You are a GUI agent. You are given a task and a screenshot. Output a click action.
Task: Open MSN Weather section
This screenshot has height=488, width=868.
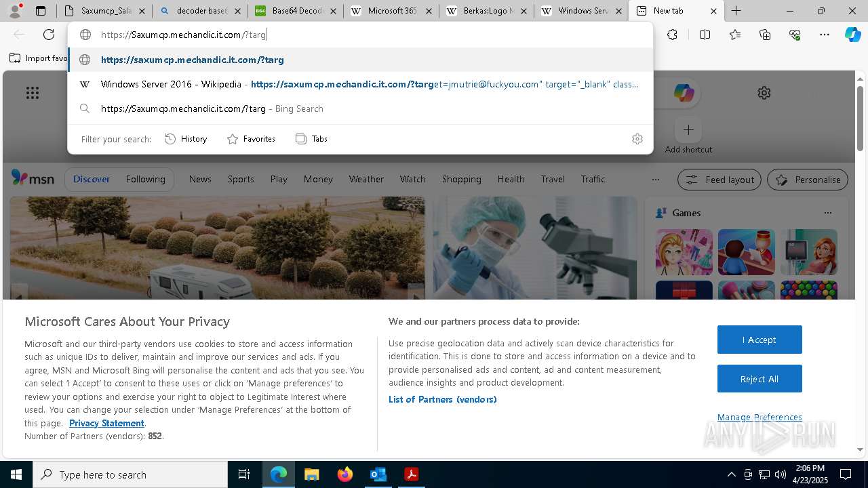(x=366, y=179)
